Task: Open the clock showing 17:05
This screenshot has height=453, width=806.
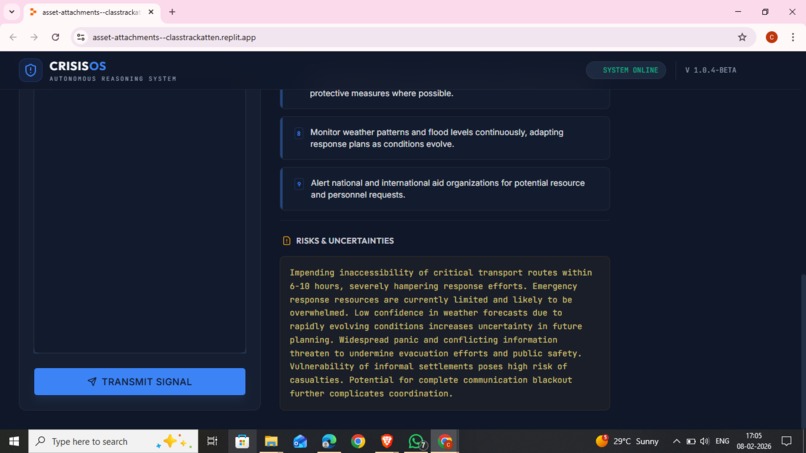Action: click(754, 441)
